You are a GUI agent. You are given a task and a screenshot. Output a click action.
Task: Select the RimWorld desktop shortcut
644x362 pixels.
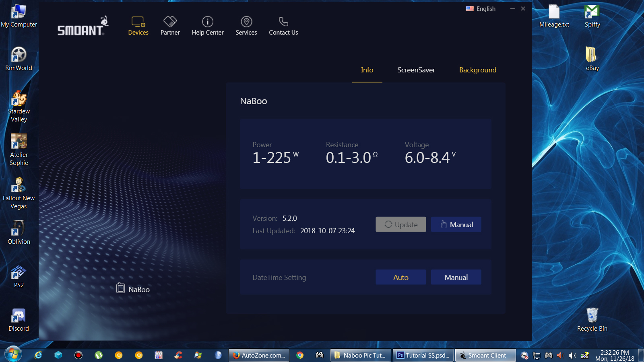click(19, 59)
